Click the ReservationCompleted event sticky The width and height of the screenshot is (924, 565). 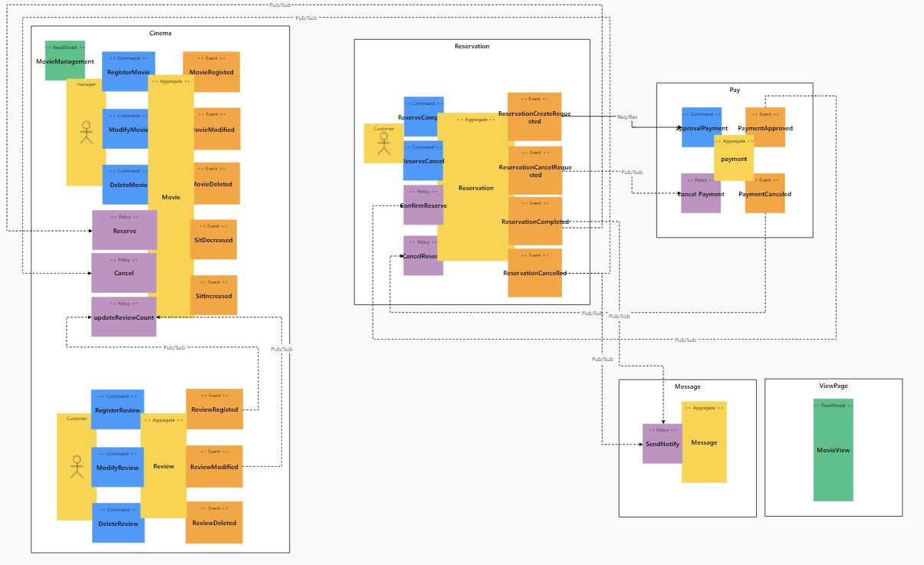click(x=534, y=221)
